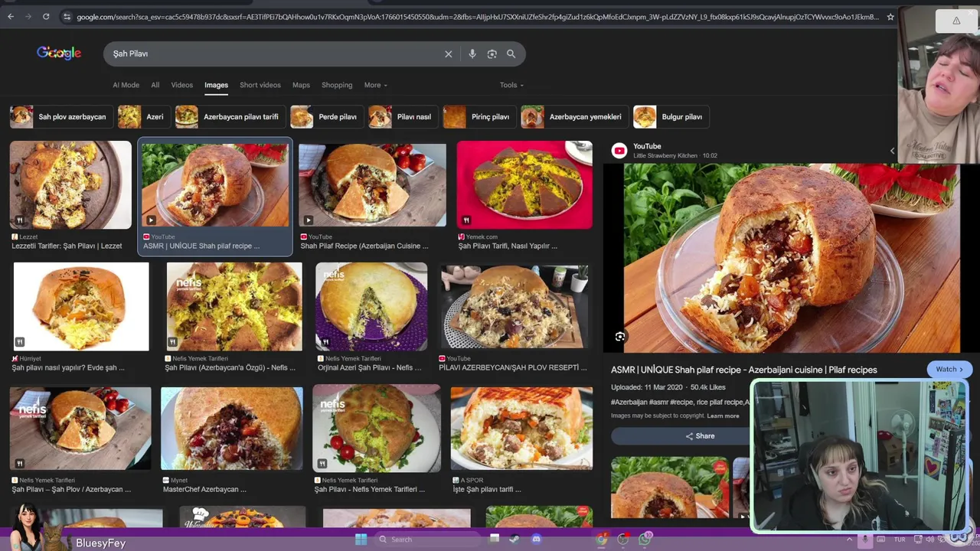Open Steam from the taskbar

point(514,539)
